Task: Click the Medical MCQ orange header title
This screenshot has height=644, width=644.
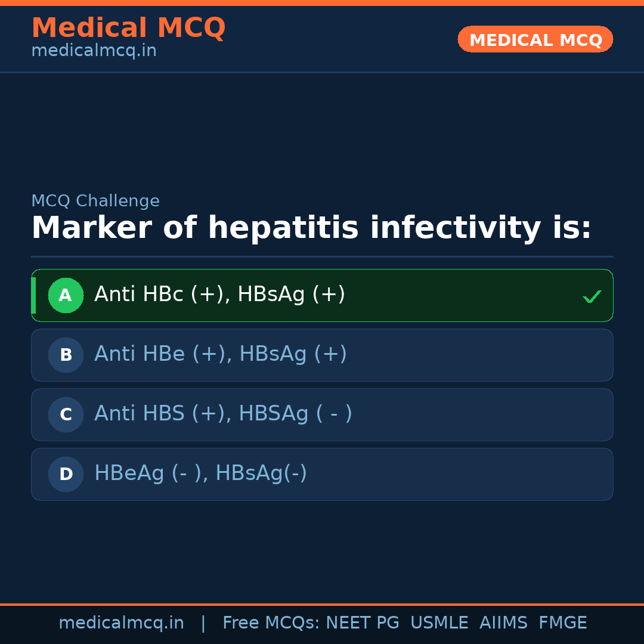Action: coord(128,28)
